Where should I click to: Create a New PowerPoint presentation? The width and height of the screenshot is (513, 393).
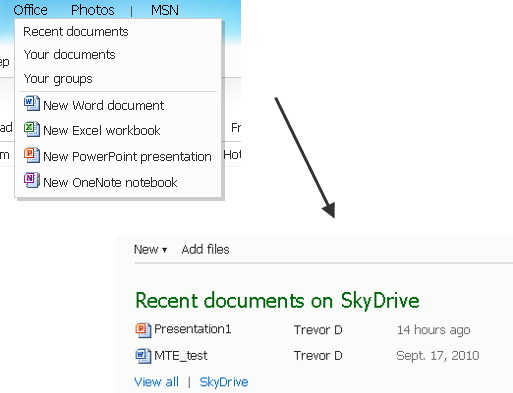point(127,157)
